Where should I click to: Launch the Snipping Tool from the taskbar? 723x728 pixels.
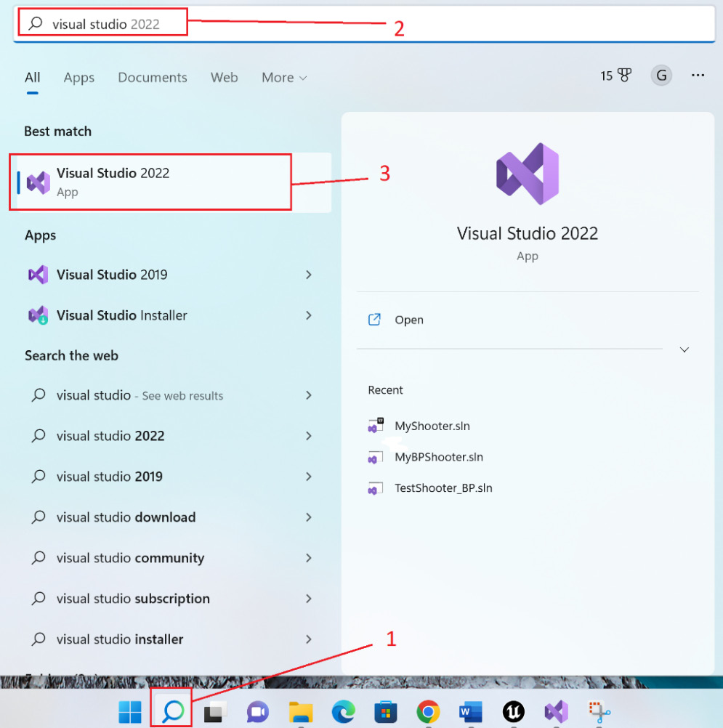(x=599, y=712)
